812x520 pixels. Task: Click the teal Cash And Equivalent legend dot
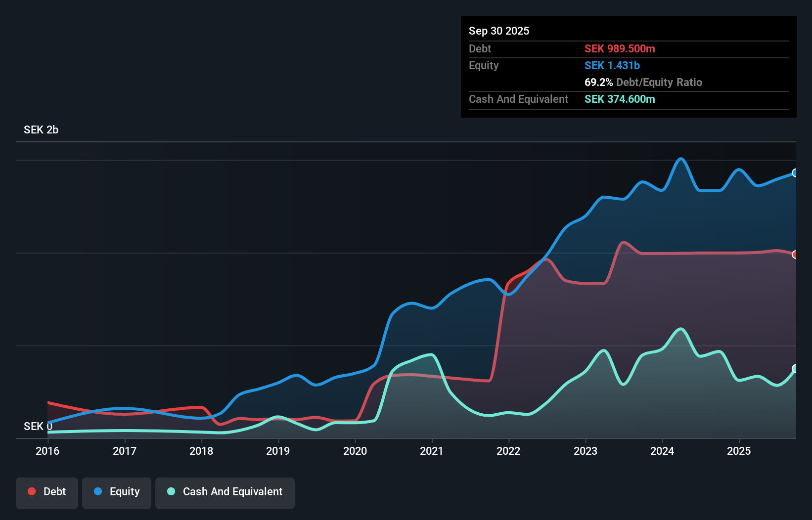[170, 491]
